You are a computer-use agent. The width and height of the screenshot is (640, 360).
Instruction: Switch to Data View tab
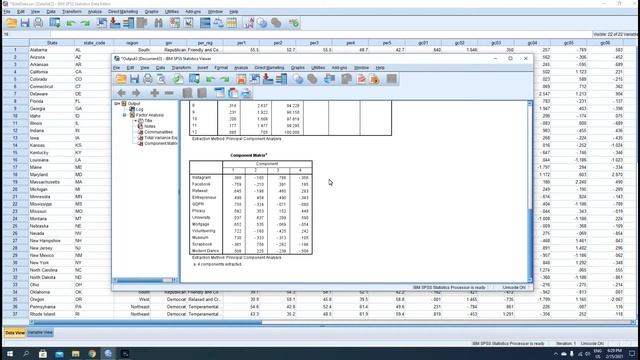pyautogui.click(x=15, y=333)
